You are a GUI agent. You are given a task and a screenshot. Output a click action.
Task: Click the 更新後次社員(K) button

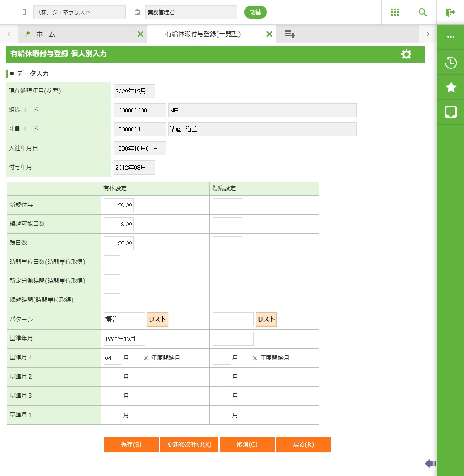pyautogui.click(x=189, y=445)
